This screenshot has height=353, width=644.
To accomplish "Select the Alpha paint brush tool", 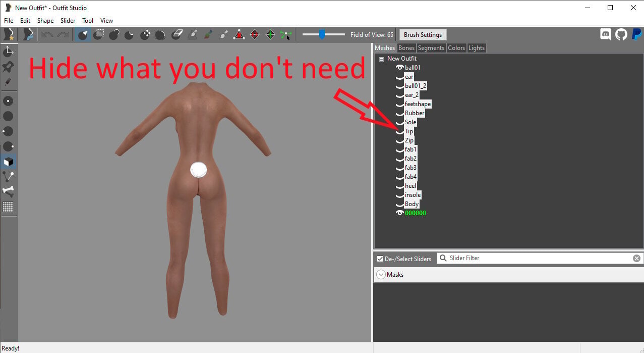I will point(223,35).
